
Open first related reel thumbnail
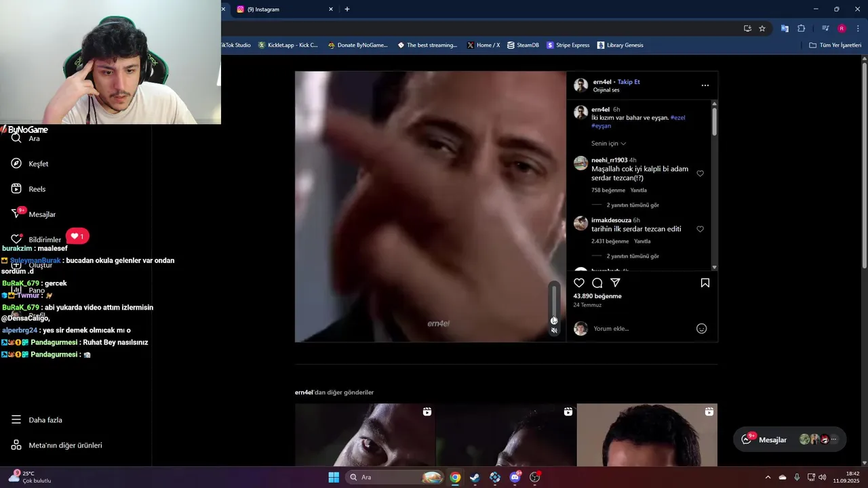(x=365, y=435)
